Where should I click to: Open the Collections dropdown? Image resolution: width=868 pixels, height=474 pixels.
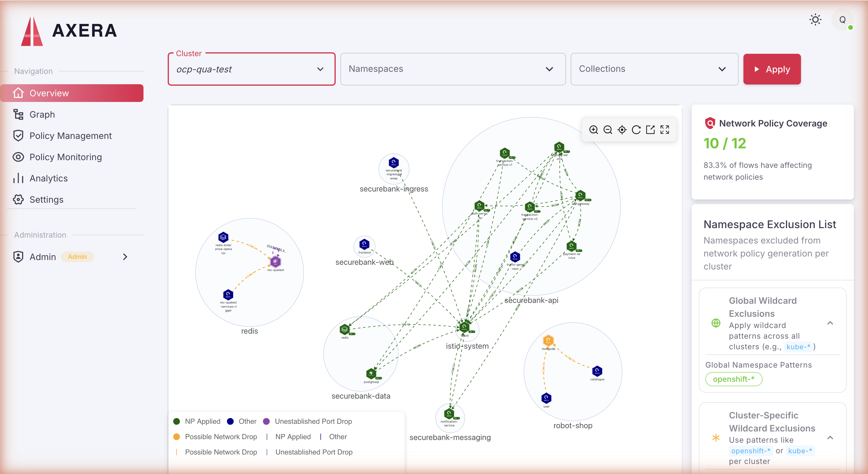[654, 69]
